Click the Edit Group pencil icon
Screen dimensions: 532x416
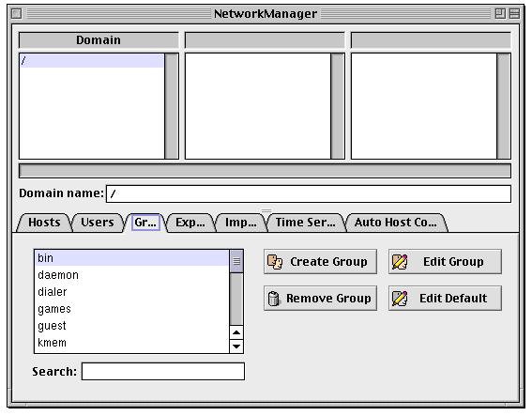[x=400, y=262]
